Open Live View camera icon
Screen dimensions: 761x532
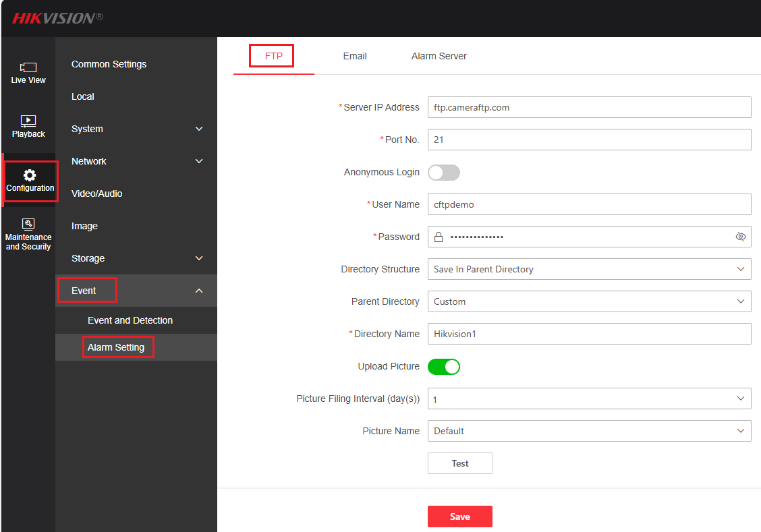tap(28, 67)
